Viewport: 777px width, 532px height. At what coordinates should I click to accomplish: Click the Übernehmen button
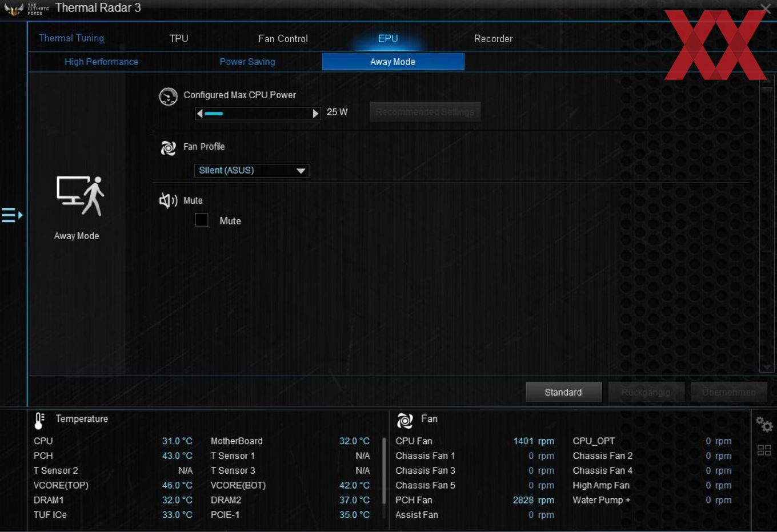[x=728, y=392]
